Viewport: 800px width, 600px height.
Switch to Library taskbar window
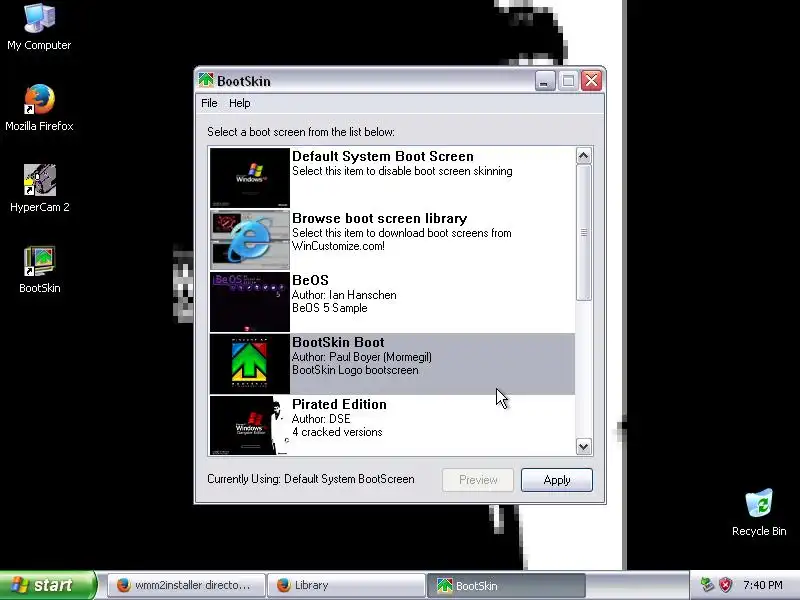(x=347, y=585)
